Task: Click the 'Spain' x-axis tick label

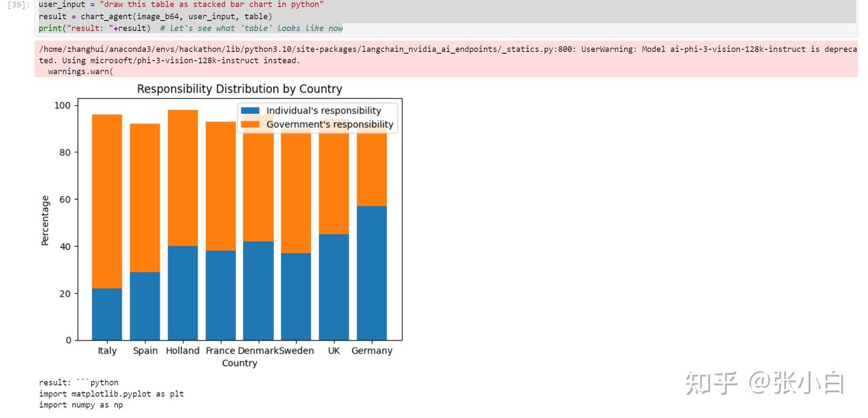Action: [145, 351]
